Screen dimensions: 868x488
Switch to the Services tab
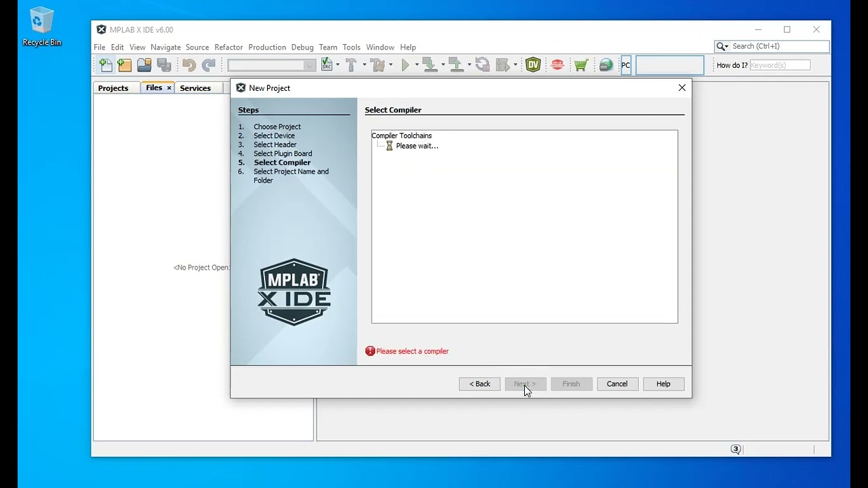[x=195, y=88]
